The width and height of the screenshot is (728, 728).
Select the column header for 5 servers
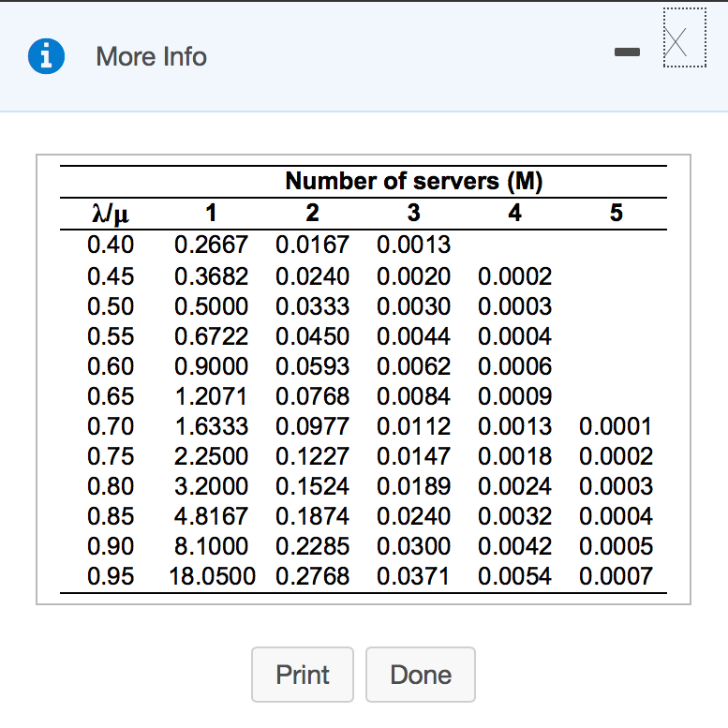click(x=615, y=213)
